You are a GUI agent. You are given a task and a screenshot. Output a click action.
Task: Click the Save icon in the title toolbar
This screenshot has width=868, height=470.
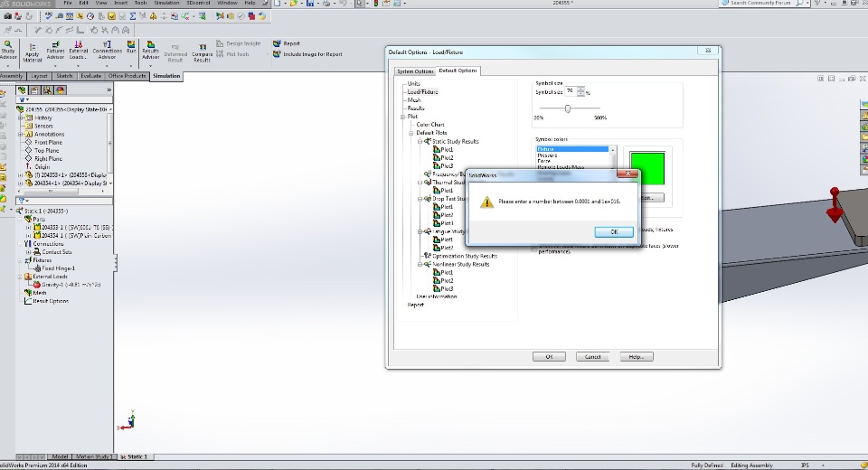pos(310,4)
